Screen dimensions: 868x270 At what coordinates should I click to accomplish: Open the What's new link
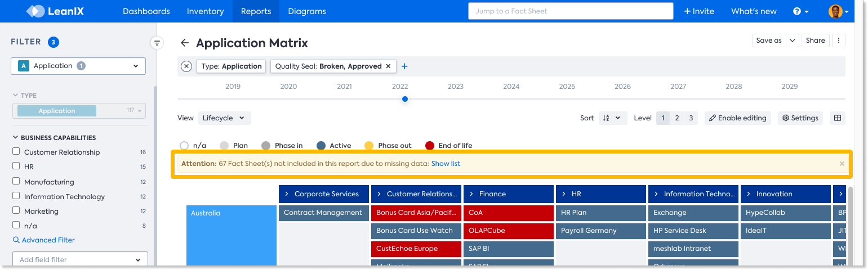coord(754,11)
